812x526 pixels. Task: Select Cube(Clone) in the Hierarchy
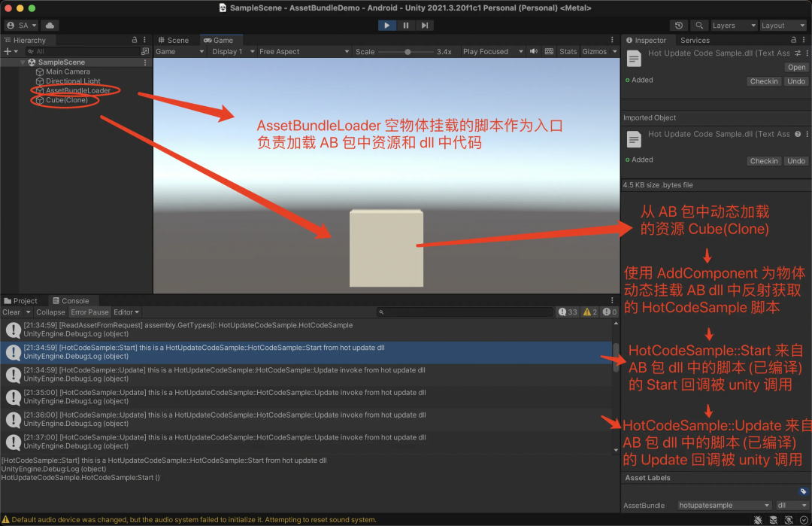tap(66, 100)
